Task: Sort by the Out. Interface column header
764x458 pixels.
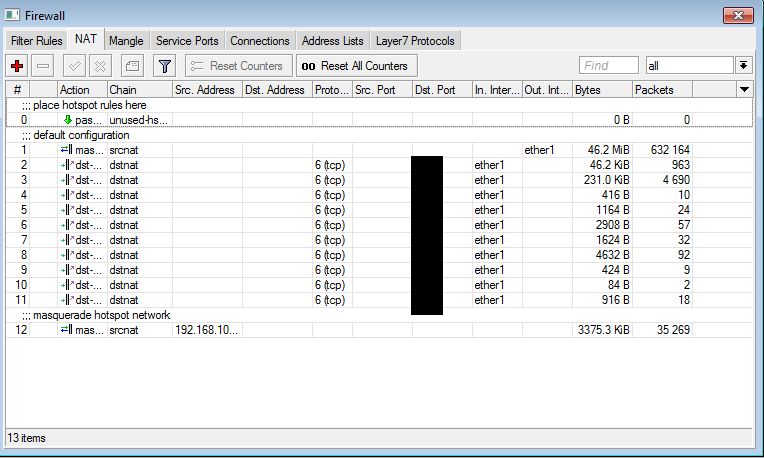Action: pos(547,90)
